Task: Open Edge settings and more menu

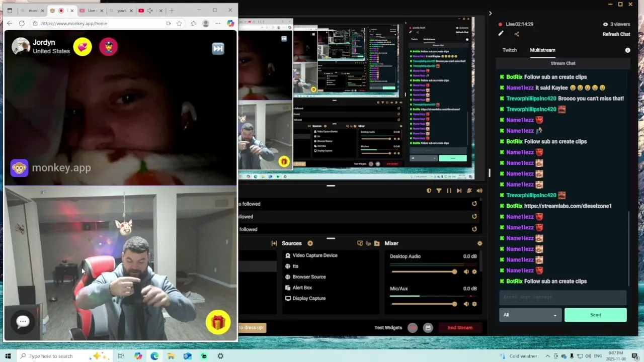Action: pyautogui.click(x=218, y=23)
